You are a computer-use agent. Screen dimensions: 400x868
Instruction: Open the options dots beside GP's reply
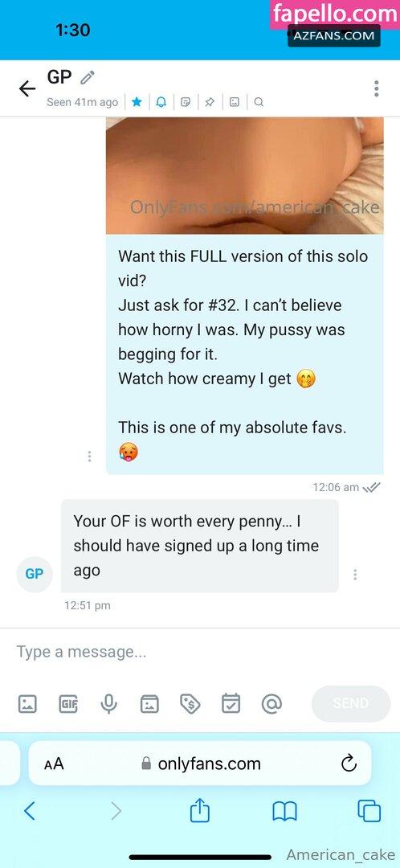(355, 575)
